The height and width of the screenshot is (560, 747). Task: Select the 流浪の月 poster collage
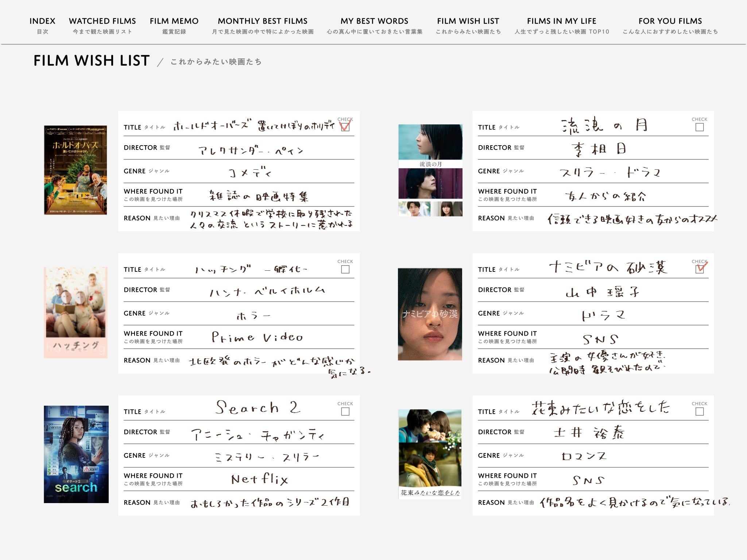click(430, 170)
